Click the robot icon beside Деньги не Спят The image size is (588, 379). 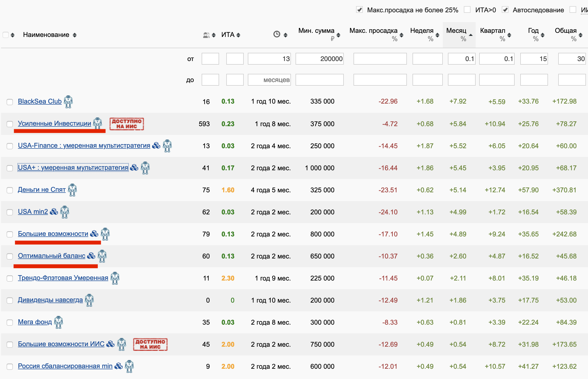[72, 190]
